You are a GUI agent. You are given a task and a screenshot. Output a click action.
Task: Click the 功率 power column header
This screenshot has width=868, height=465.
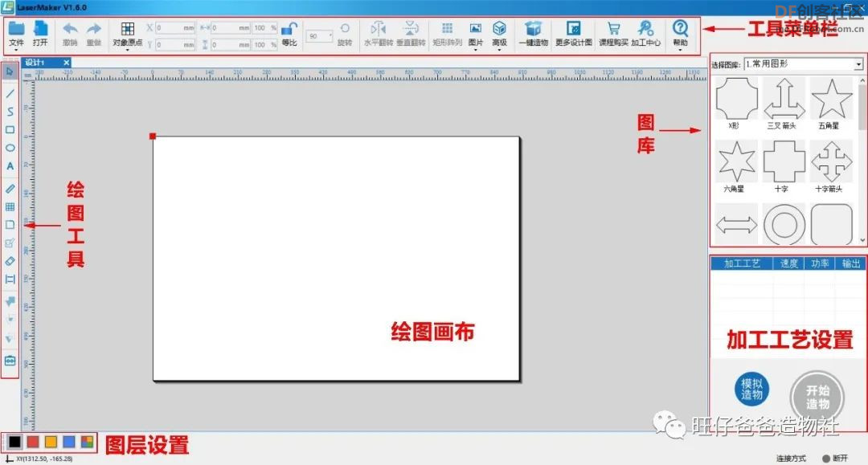pyautogui.click(x=820, y=263)
